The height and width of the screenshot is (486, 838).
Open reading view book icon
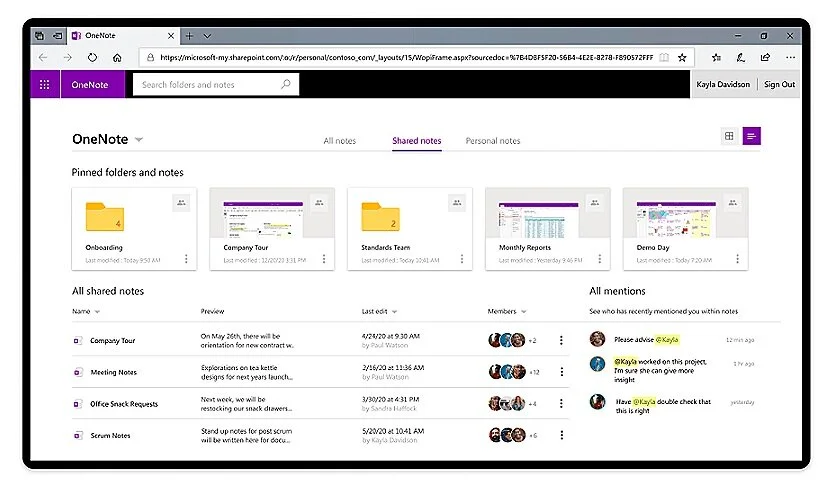(664, 57)
